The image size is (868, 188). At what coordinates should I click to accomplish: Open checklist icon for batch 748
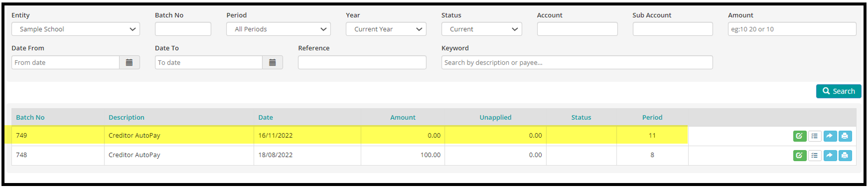814,156
